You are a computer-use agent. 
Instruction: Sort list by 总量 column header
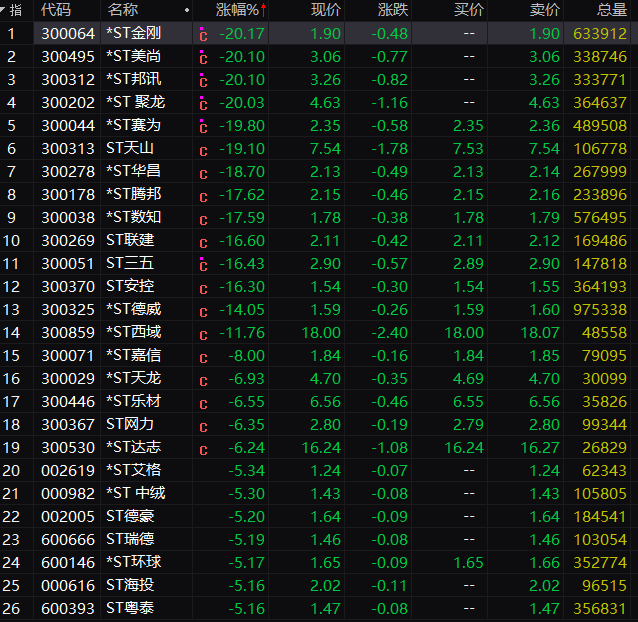click(x=611, y=10)
